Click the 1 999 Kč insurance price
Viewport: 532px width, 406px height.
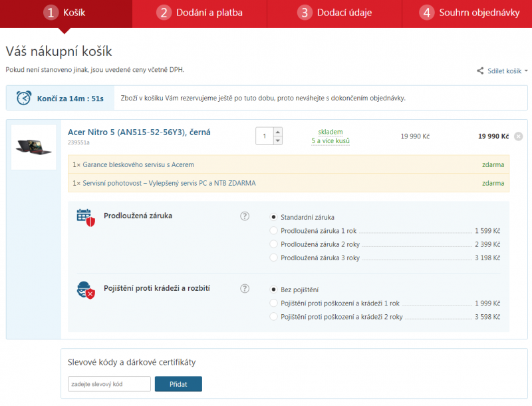click(487, 303)
